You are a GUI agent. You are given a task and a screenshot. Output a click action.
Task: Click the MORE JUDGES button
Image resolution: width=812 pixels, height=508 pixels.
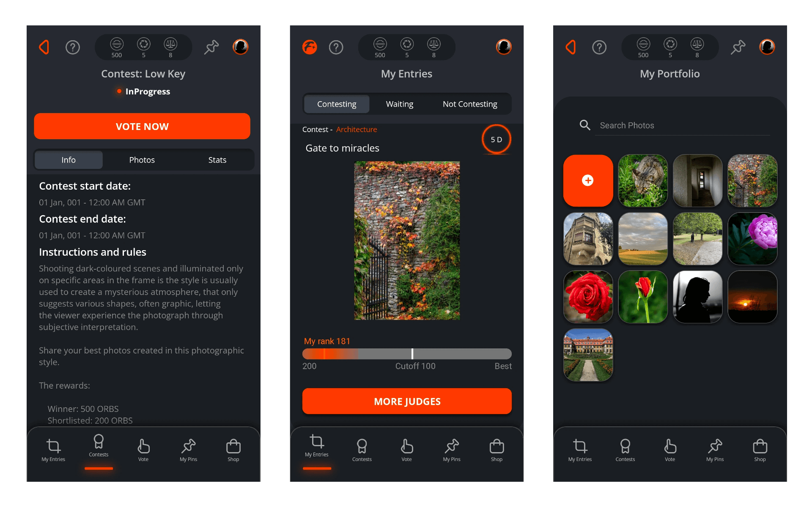(407, 401)
